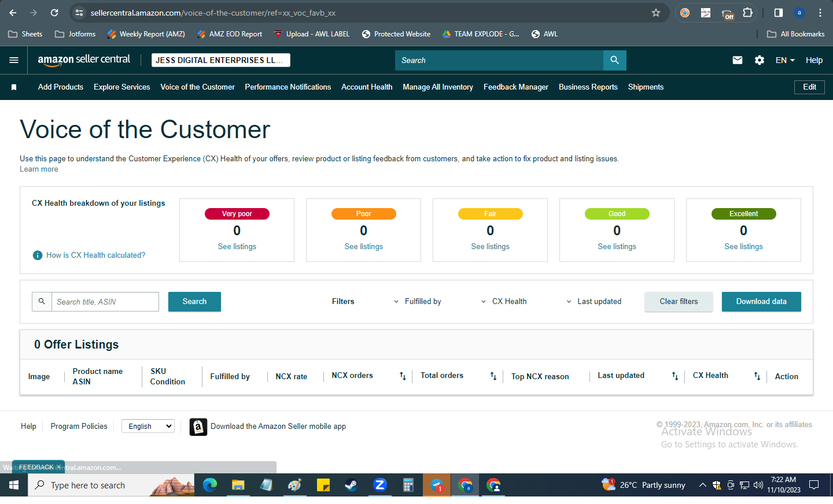833x504 pixels.
Task: Open Chrome three-dot menu
Action: point(820,13)
